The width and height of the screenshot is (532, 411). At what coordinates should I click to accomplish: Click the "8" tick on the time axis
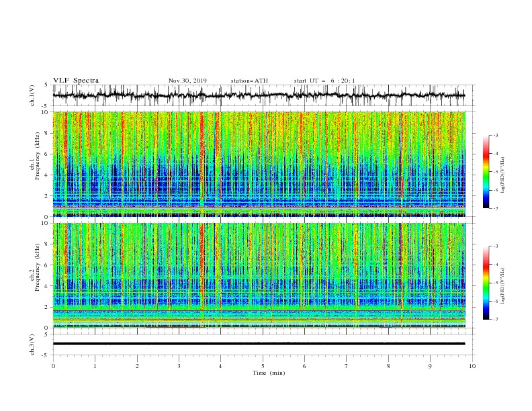pos(388,366)
